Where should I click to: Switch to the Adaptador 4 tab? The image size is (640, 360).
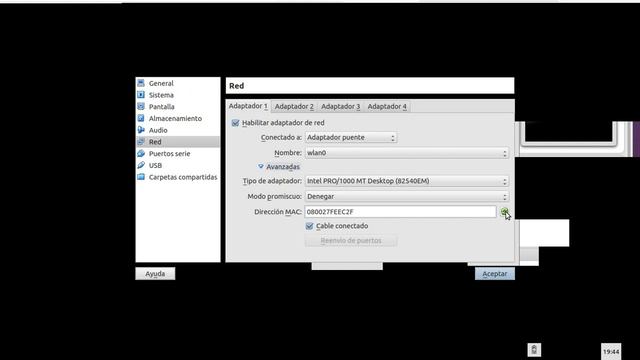(387, 107)
